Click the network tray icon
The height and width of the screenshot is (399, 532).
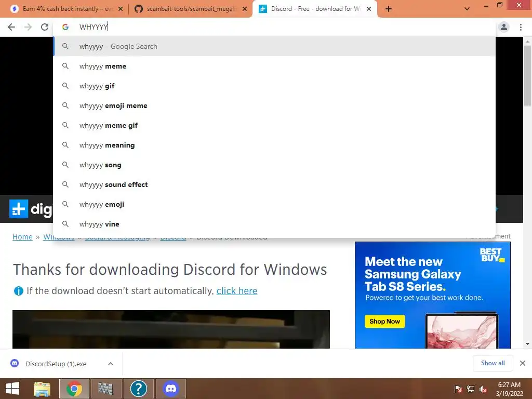point(471,389)
